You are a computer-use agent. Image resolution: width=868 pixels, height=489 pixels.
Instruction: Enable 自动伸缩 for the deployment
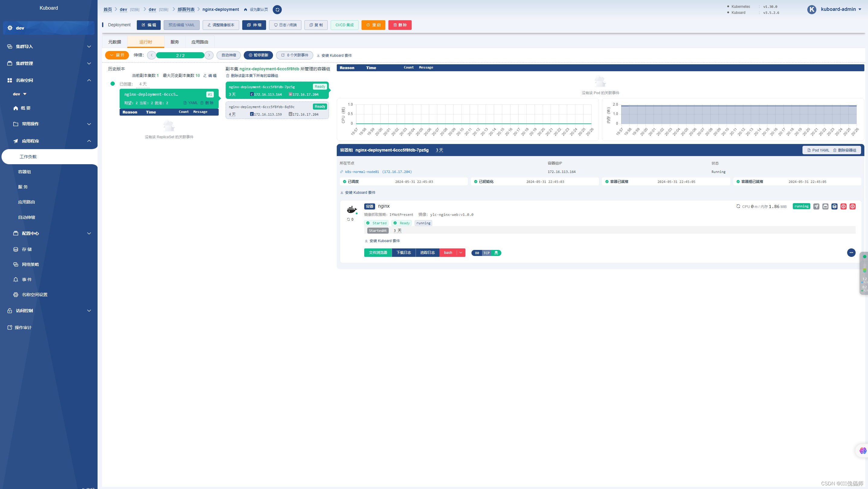(x=228, y=55)
